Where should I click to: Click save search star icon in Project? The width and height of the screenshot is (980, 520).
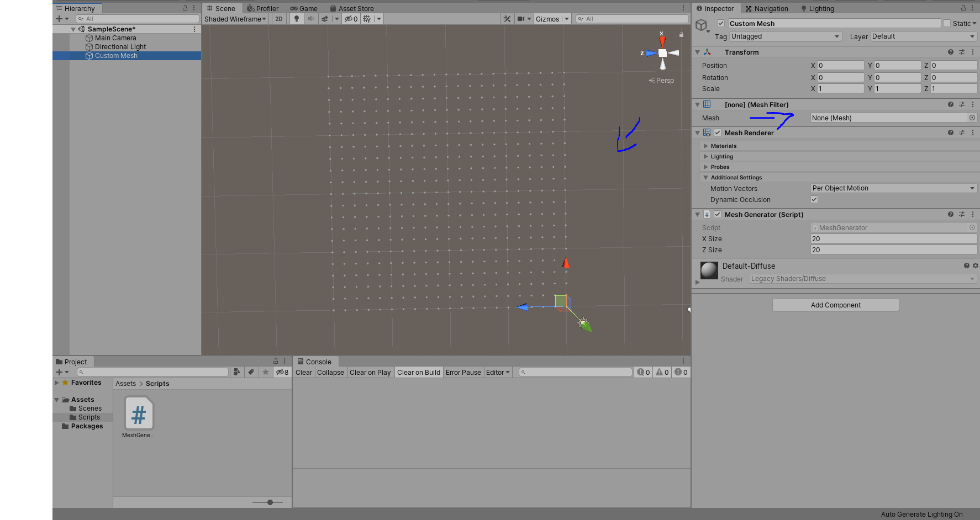tap(266, 372)
